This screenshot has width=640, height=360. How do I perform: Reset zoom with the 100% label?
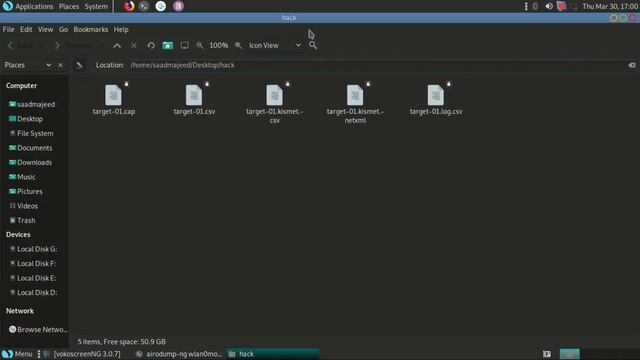[x=219, y=45]
